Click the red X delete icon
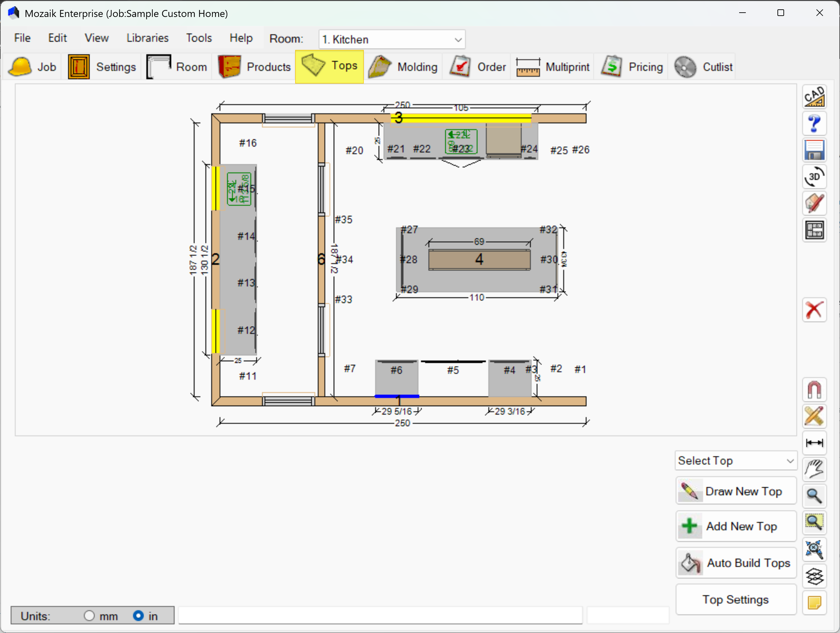840x633 pixels. [x=814, y=310]
